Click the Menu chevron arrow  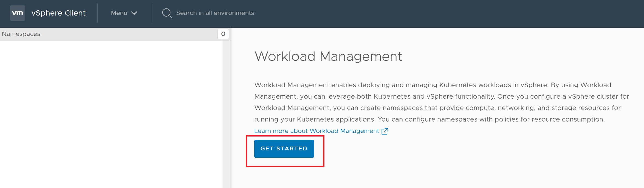pyautogui.click(x=134, y=13)
